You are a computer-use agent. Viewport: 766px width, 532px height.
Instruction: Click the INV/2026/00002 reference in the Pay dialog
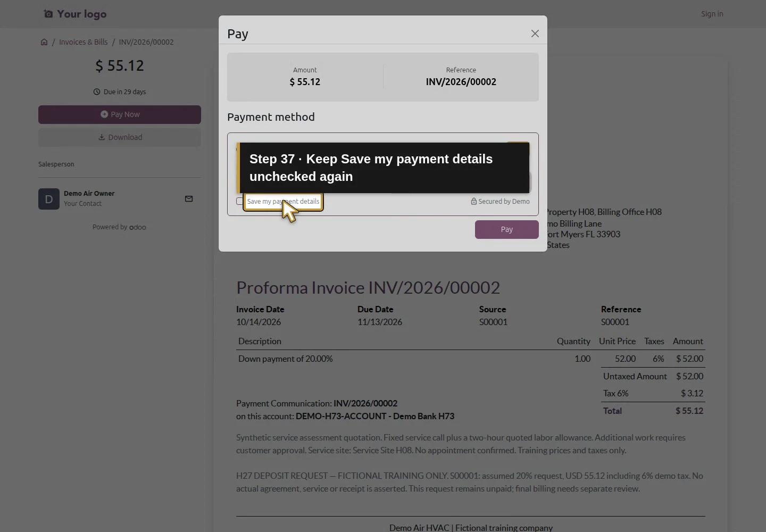click(x=461, y=82)
